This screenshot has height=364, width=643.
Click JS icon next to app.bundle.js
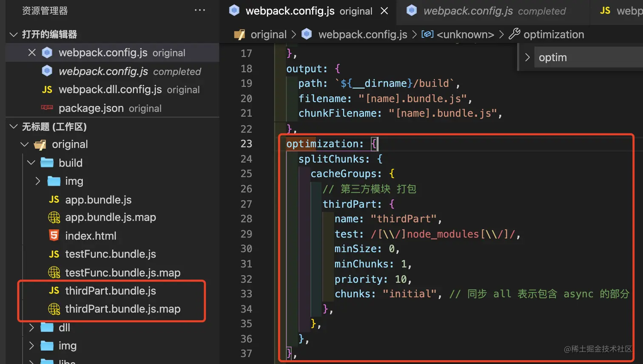coord(54,200)
